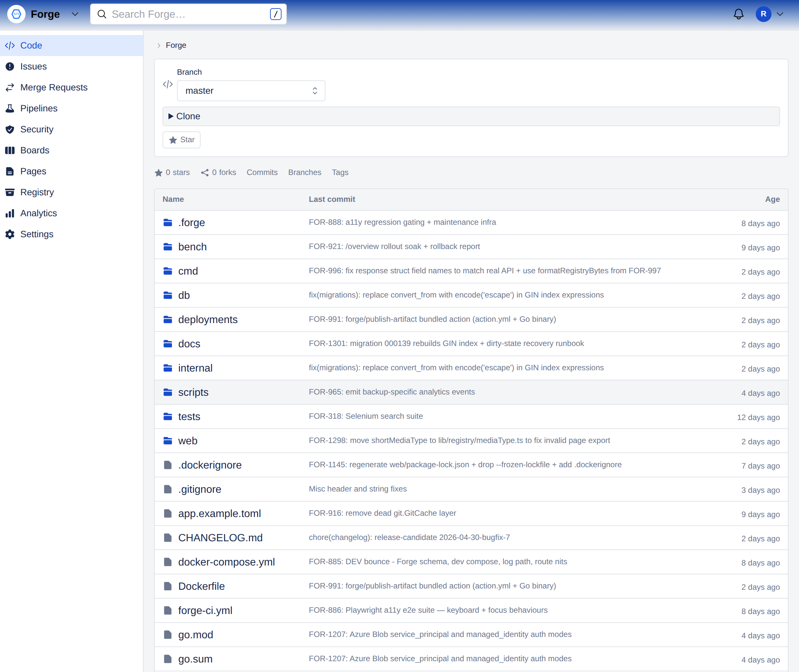Go to Issues in sidebar
The image size is (799, 672).
click(72, 66)
